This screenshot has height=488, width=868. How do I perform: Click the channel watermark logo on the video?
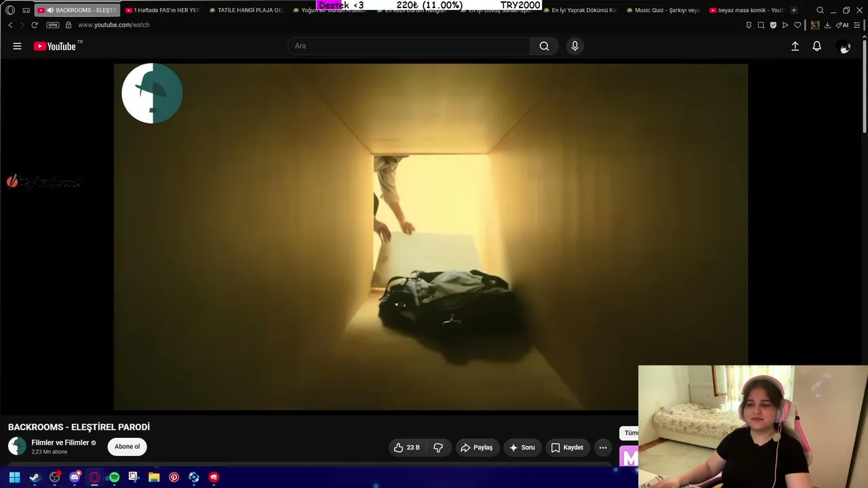pyautogui.click(x=152, y=94)
